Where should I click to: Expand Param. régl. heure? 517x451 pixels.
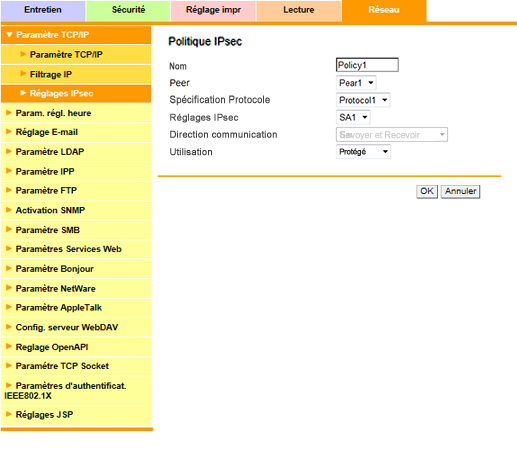[x=76, y=113]
